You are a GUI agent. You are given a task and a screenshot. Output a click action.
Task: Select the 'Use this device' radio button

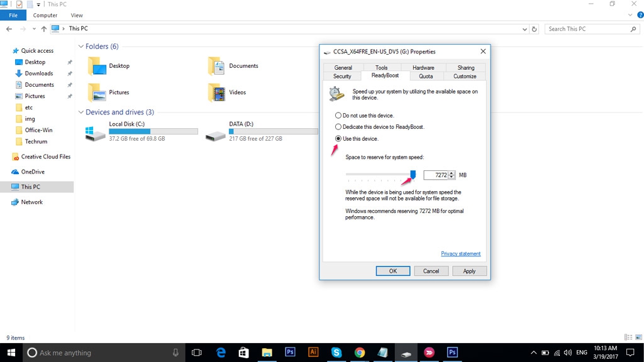(x=338, y=138)
